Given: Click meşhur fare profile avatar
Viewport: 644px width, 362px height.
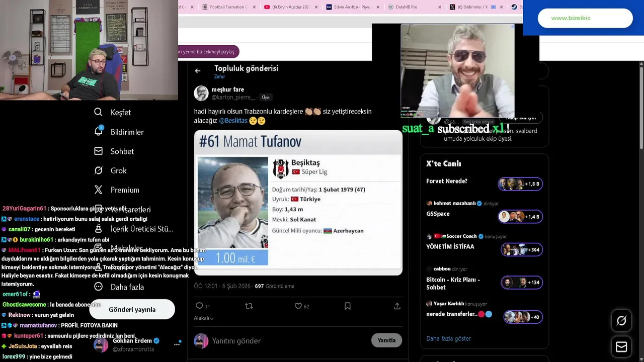Looking at the screenshot, I should point(201,93).
